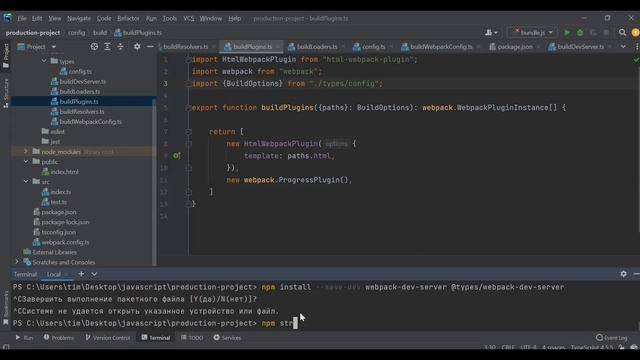Open the Project tool window sidebar button

pos(6,55)
